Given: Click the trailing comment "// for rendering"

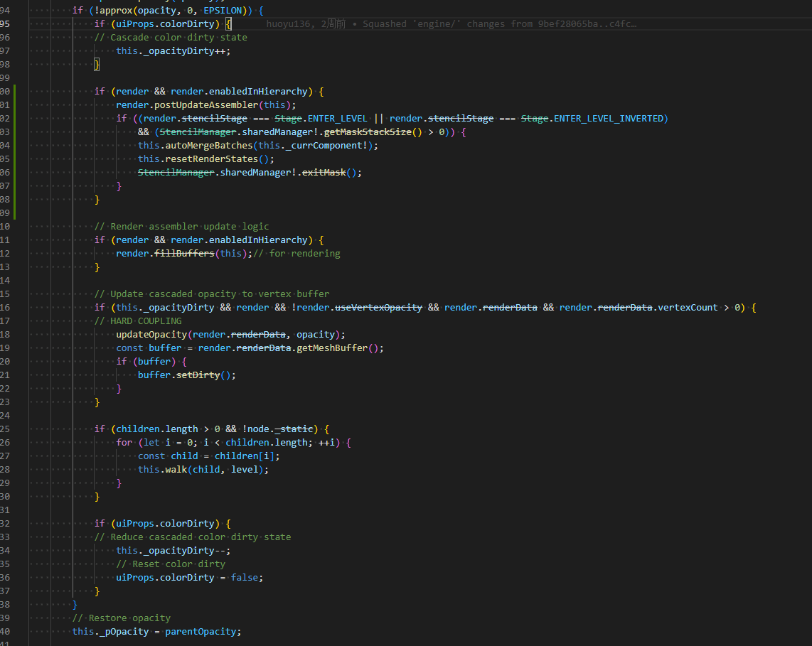Looking at the screenshot, I should (x=297, y=253).
